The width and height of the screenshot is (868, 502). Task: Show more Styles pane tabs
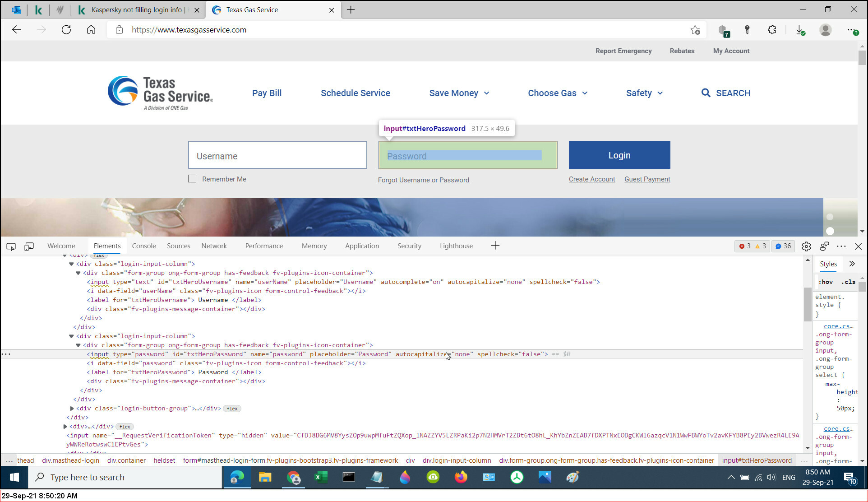(852, 264)
